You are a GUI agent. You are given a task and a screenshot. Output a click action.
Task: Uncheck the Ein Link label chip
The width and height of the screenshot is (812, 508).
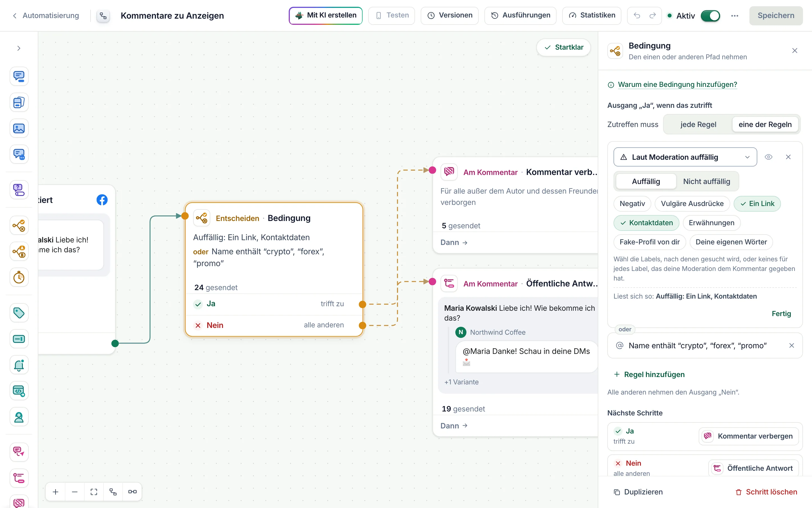pyautogui.click(x=757, y=203)
